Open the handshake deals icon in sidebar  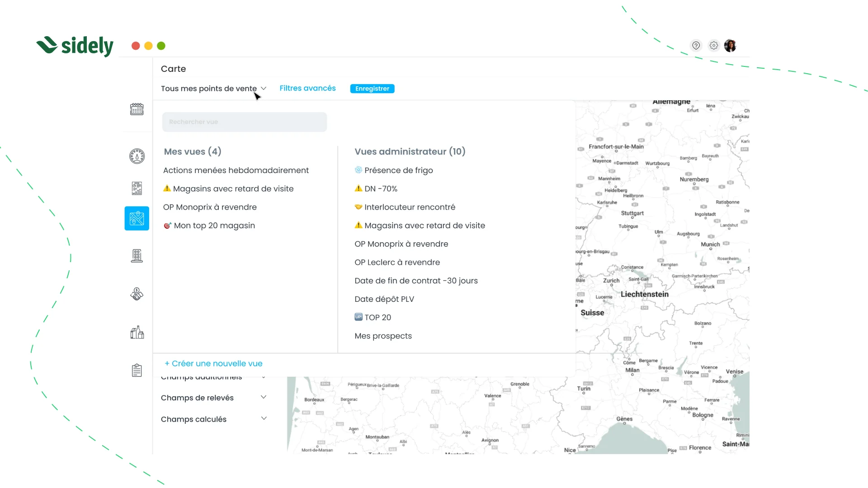tap(137, 295)
